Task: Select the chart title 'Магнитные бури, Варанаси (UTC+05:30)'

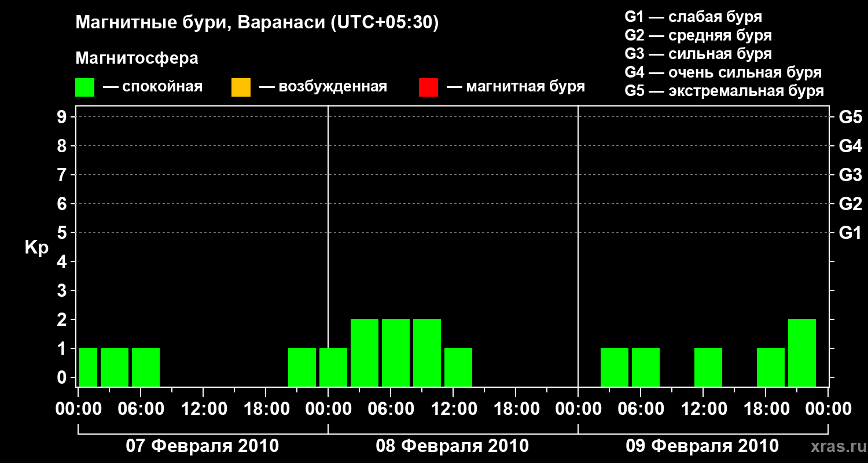Action: pyautogui.click(x=258, y=23)
